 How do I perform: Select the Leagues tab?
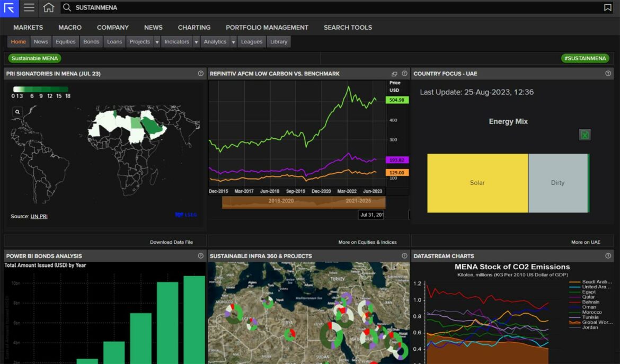tap(251, 42)
